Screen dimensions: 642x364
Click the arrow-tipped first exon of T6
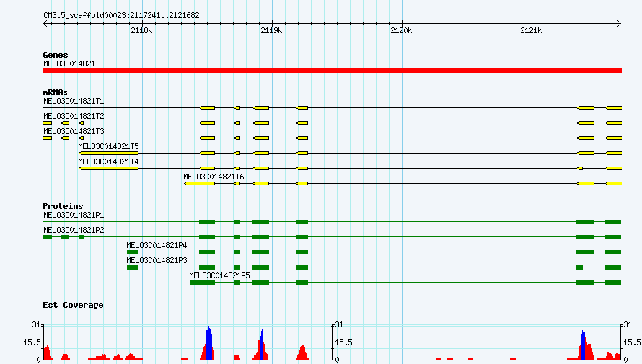199,184
